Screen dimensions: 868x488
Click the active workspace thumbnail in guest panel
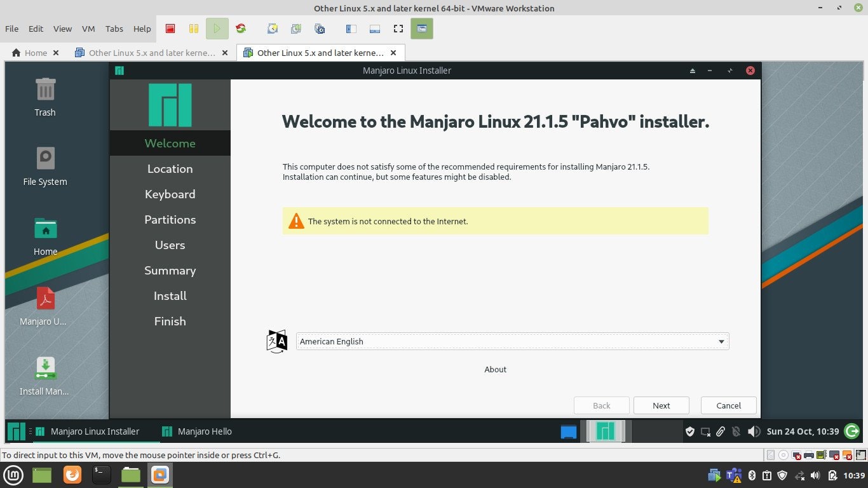click(x=606, y=431)
